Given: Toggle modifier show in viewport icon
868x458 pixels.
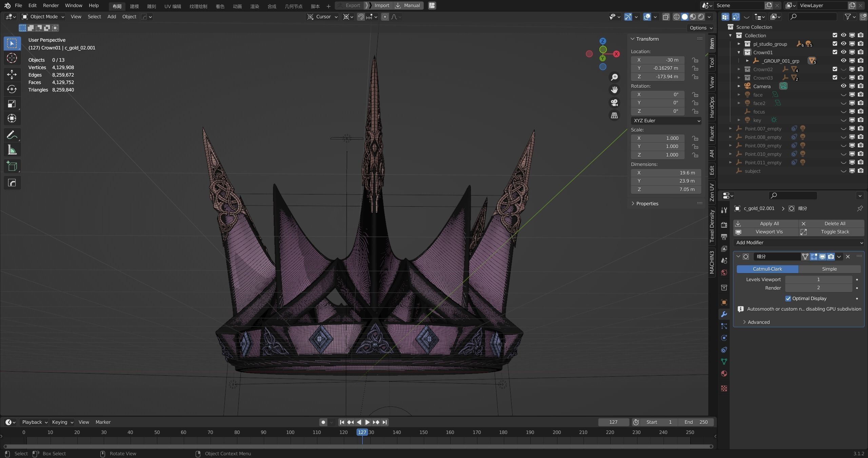Looking at the screenshot, I should (x=822, y=256).
